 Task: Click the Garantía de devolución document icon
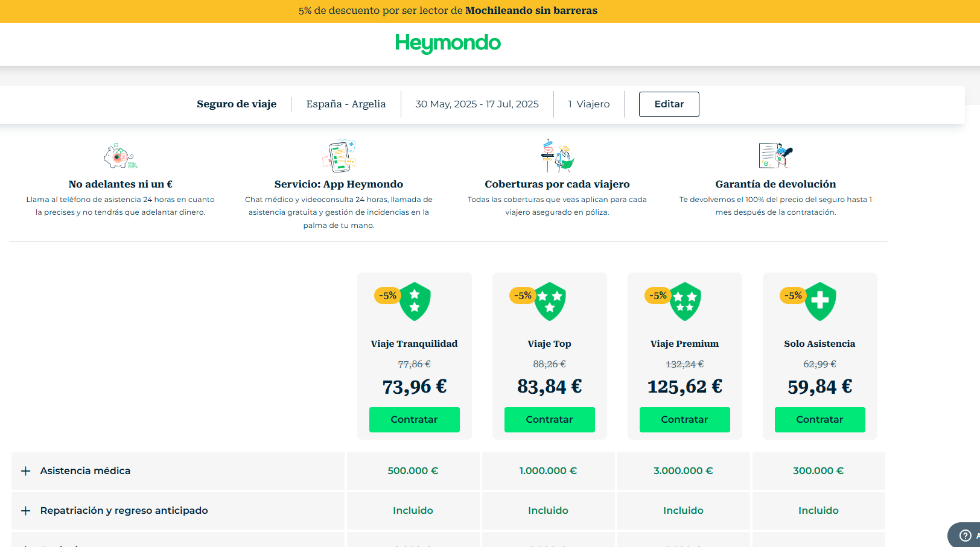click(x=775, y=156)
